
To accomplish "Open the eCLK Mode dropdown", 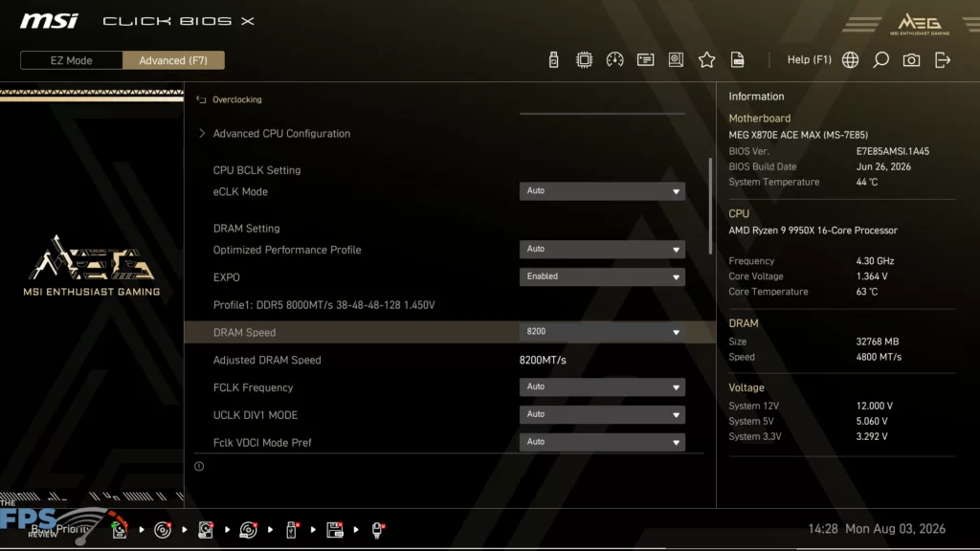I will click(x=602, y=191).
